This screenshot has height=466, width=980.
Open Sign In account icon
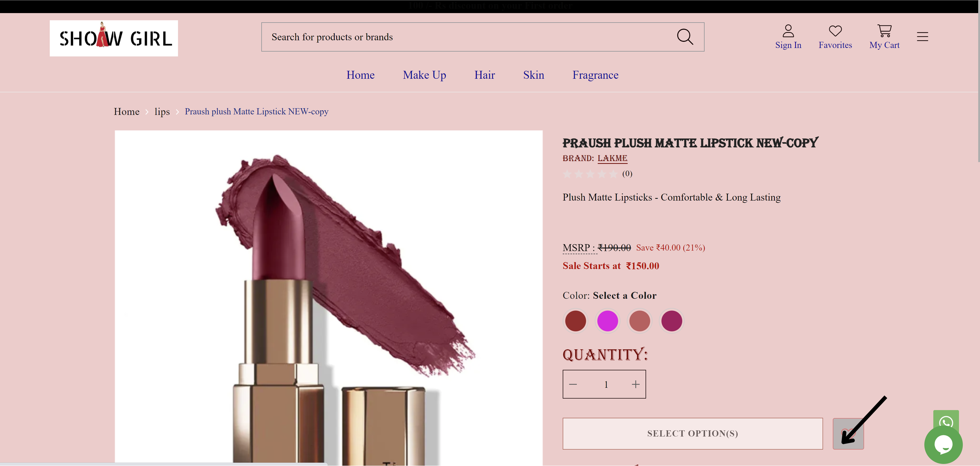click(788, 37)
